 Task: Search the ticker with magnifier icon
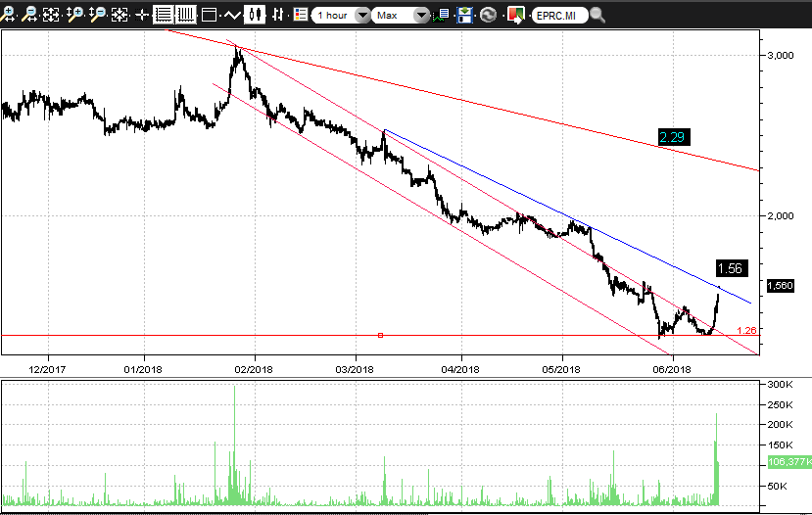597,15
